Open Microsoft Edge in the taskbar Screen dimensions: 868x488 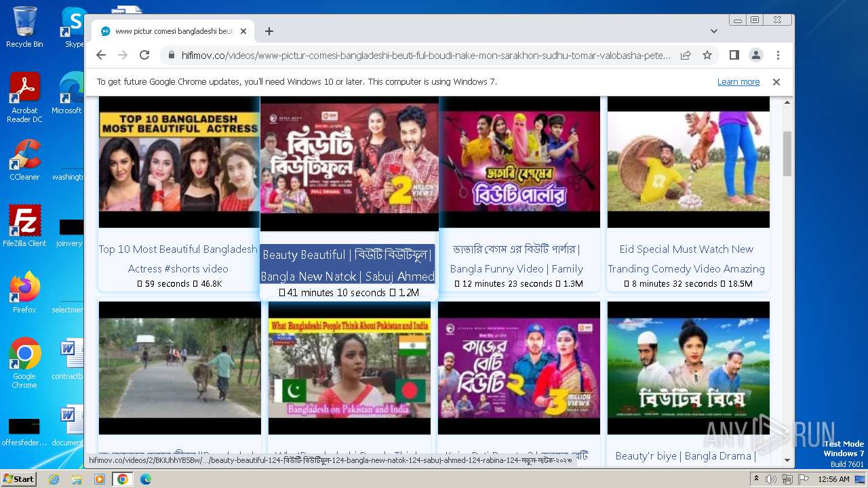(x=145, y=479)
